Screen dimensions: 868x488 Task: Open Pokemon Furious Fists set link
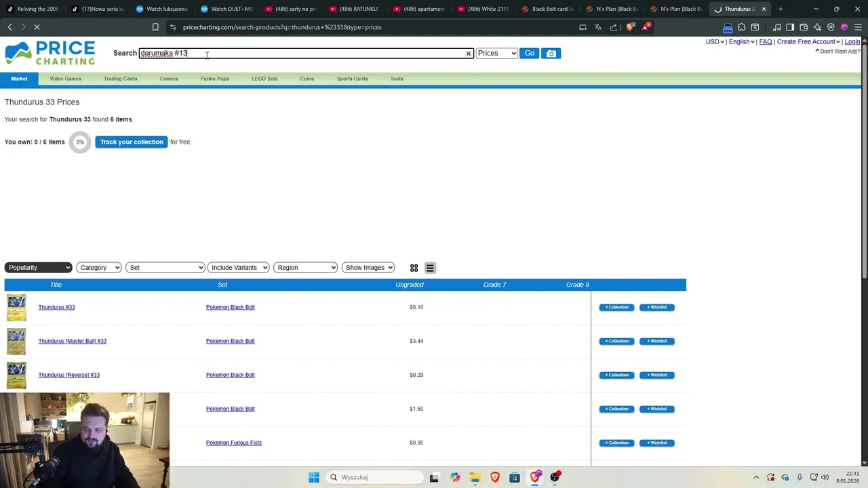click(233, 443)
